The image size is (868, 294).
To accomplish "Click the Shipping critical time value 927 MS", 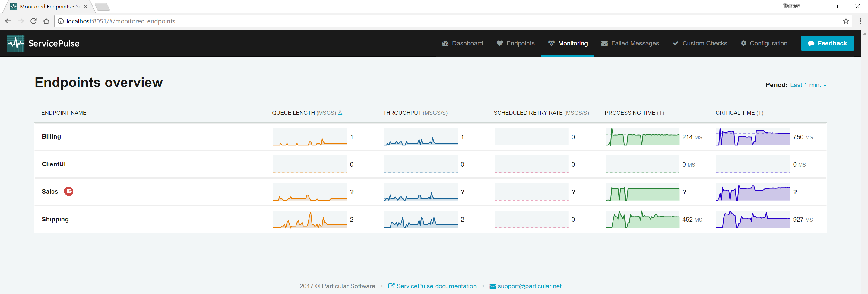I will click(x=803, y=220).
